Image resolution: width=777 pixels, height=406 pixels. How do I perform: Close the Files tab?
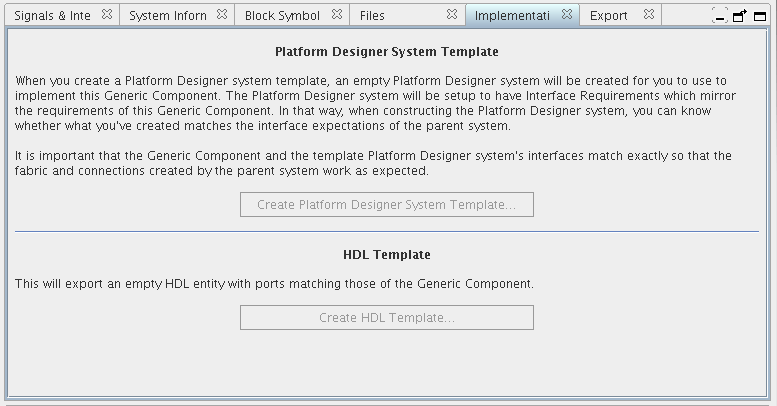[x=452, y=15]
